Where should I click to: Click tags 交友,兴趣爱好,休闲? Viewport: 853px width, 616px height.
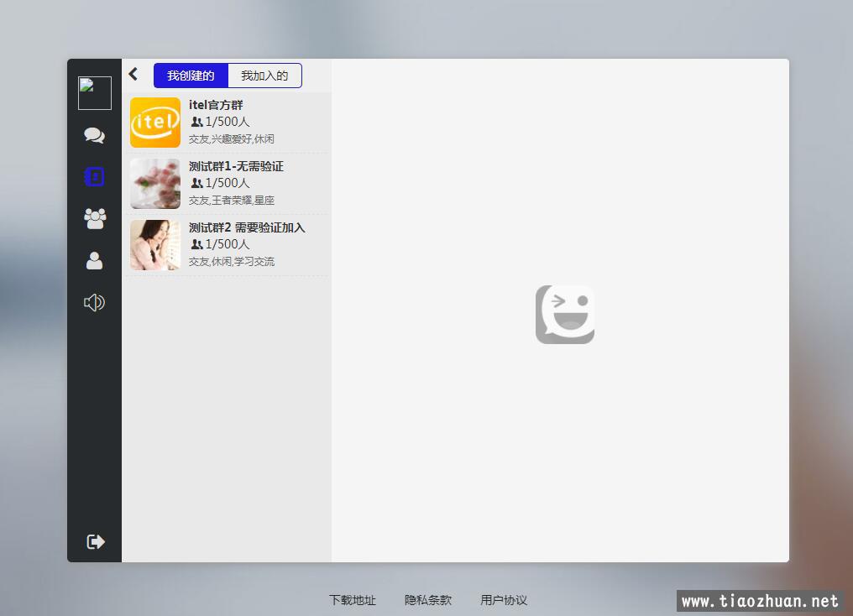(232, 139)
